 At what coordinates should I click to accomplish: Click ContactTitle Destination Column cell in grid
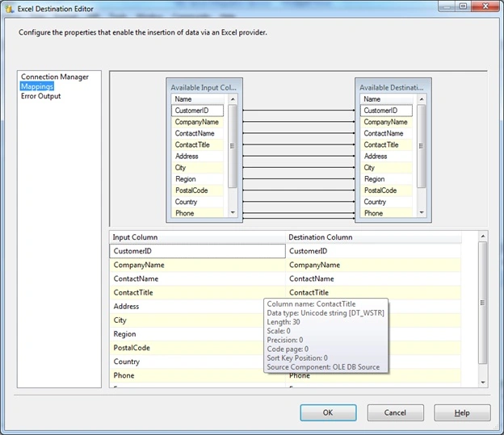tap(373, 293)
